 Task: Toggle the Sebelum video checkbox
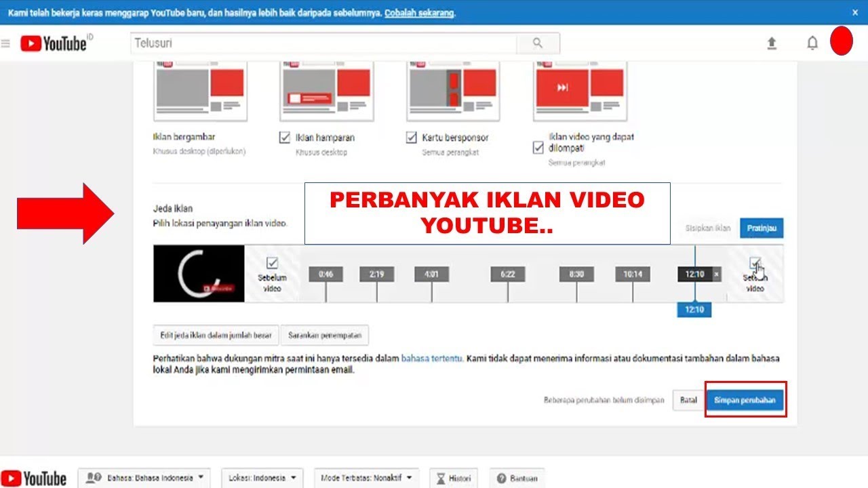(x=273, y=263)
